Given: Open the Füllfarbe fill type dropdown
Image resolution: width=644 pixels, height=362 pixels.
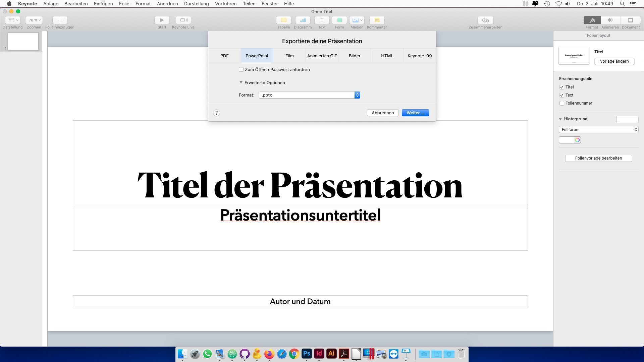Looking at the screenshot, I should pyautogui.click(x=598, y=130).
